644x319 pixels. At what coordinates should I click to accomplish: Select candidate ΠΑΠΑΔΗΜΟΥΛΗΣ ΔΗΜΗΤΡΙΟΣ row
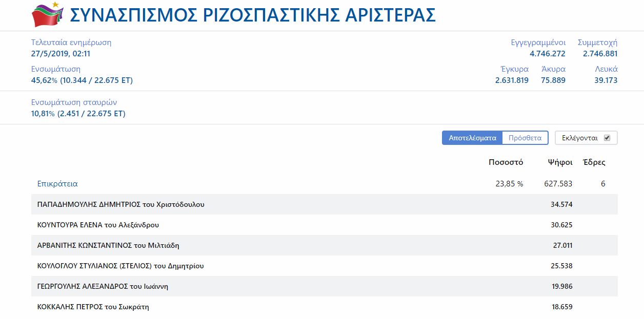[x=324, y=204]
